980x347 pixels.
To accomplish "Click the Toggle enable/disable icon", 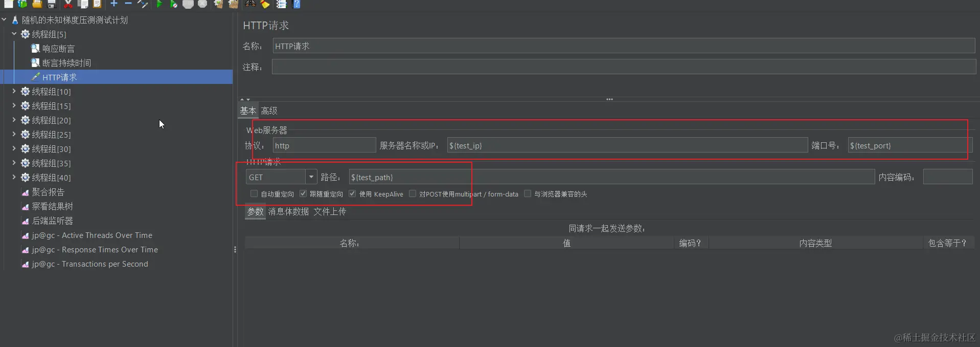I will pos(143,4).
